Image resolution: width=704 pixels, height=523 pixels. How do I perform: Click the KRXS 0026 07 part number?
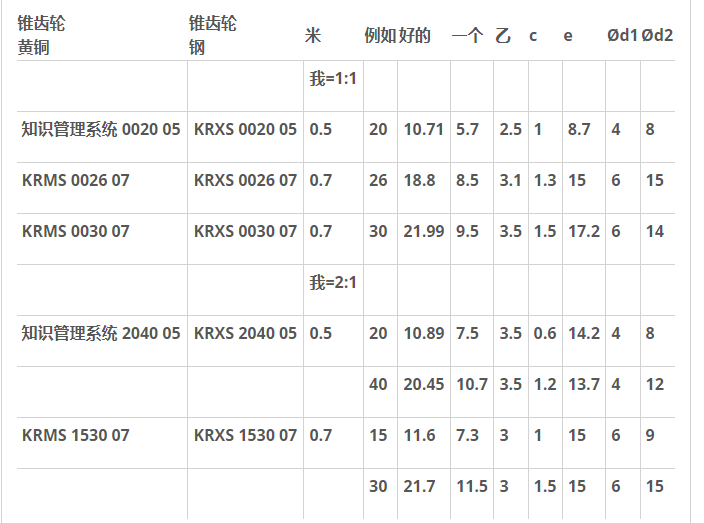click(245, 181)
